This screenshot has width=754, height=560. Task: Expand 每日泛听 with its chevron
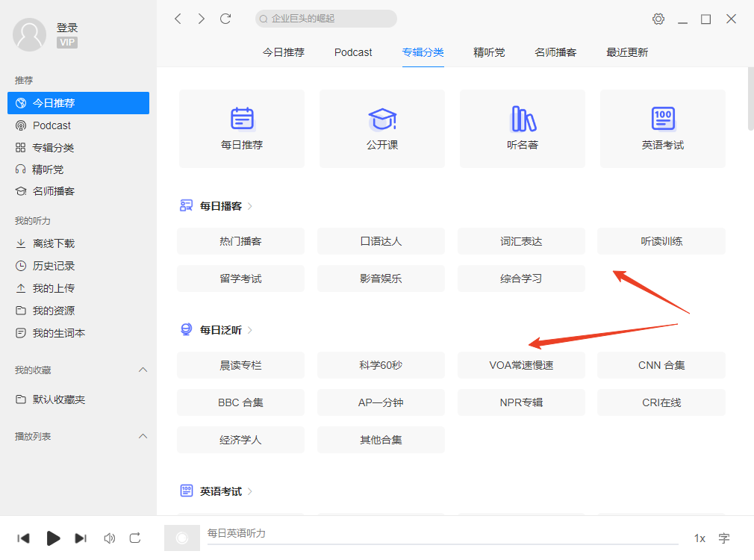click(x=250, y=330)
